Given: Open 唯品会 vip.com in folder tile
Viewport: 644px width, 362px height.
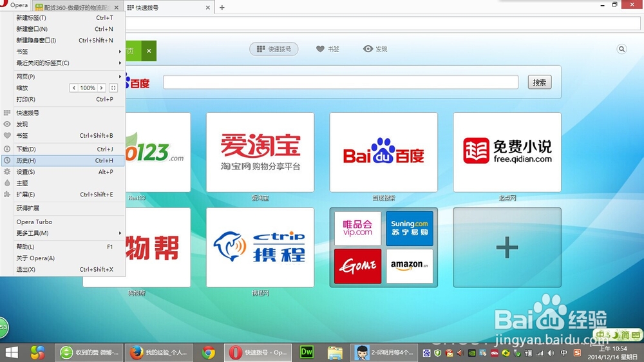Looking at the screenshot, I should click(357, 229).
